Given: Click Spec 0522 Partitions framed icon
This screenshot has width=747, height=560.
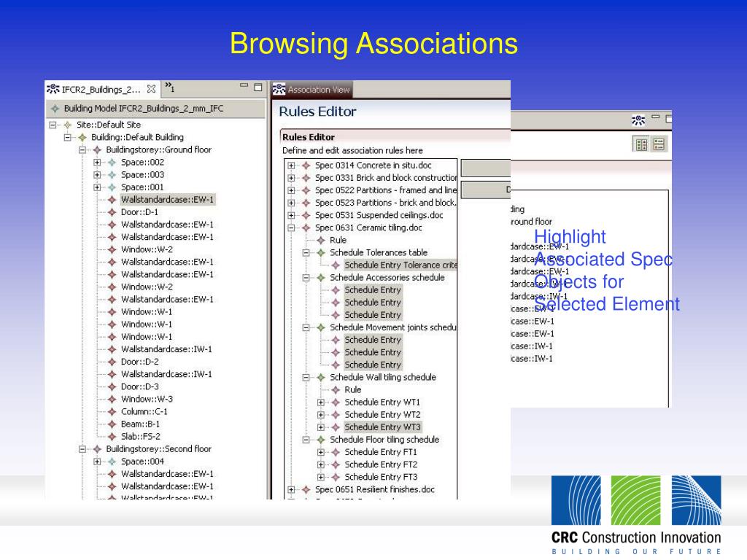Looking at the screenshot, I should (306, 190).
